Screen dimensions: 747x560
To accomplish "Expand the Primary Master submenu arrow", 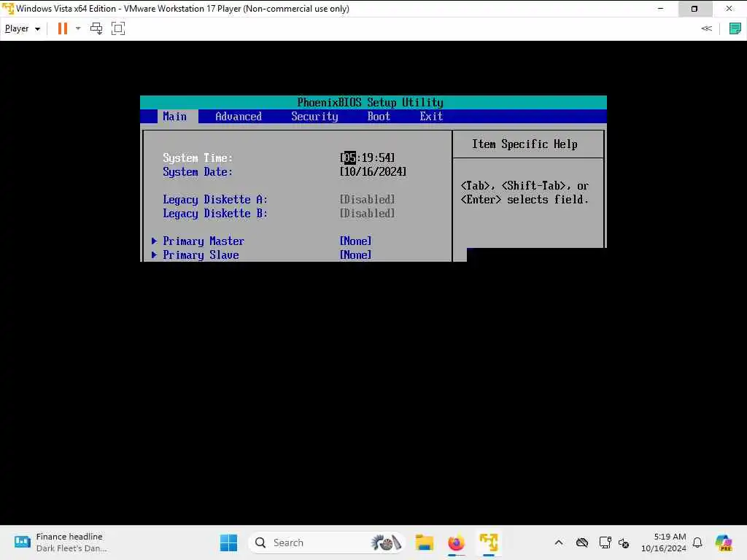I will pyautogui.click(x=155, y=241).
